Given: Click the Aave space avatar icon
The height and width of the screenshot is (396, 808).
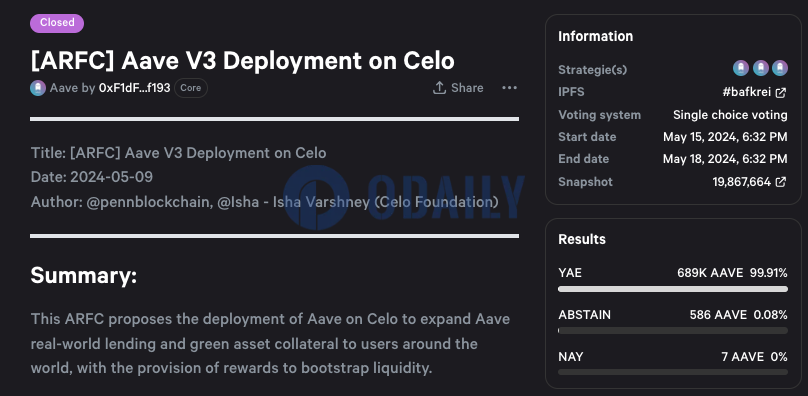Looking at the screenshot, I should (38, 88).
